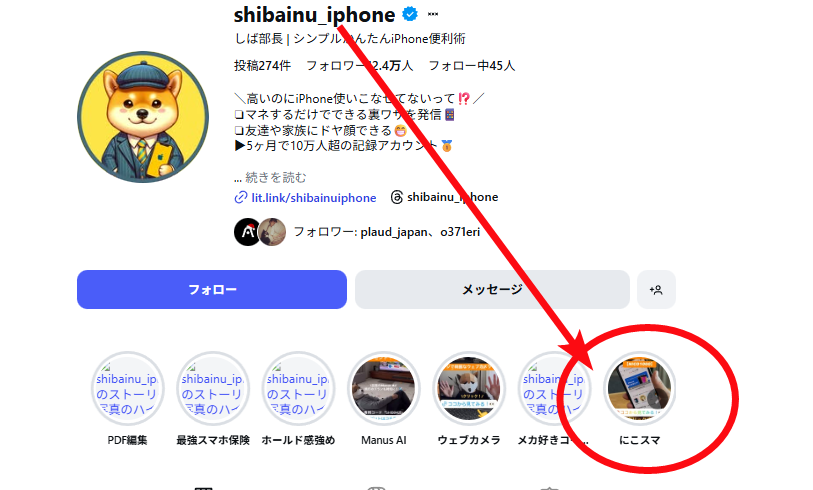The image size is (813, 490).
Task: Open the 最強スマホ保険 story highlight
Action: (213, 389)
